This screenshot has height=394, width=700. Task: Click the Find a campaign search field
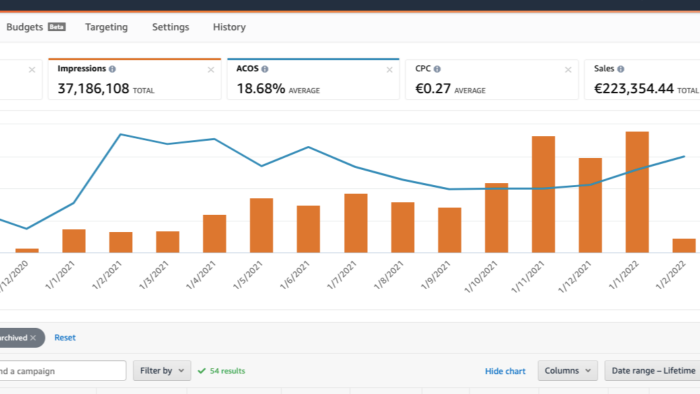click(x=62, y=371)
